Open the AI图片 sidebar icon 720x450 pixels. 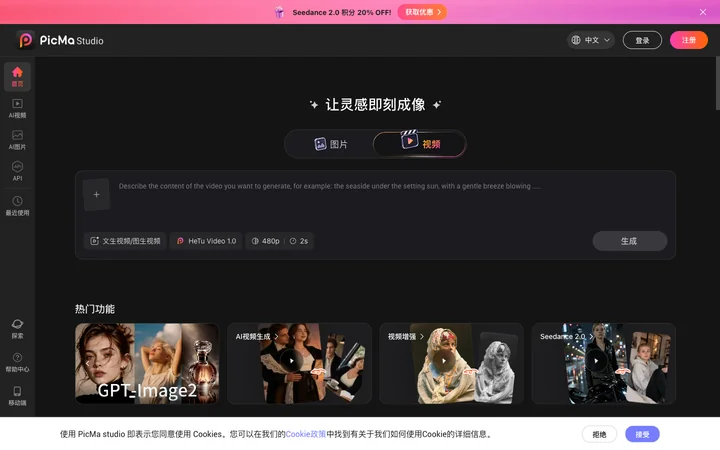pyautogui.click(x=17, y=140)
